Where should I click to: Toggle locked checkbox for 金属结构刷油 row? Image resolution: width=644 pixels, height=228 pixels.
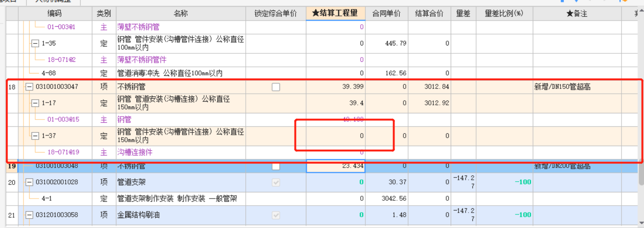point(276,215)
